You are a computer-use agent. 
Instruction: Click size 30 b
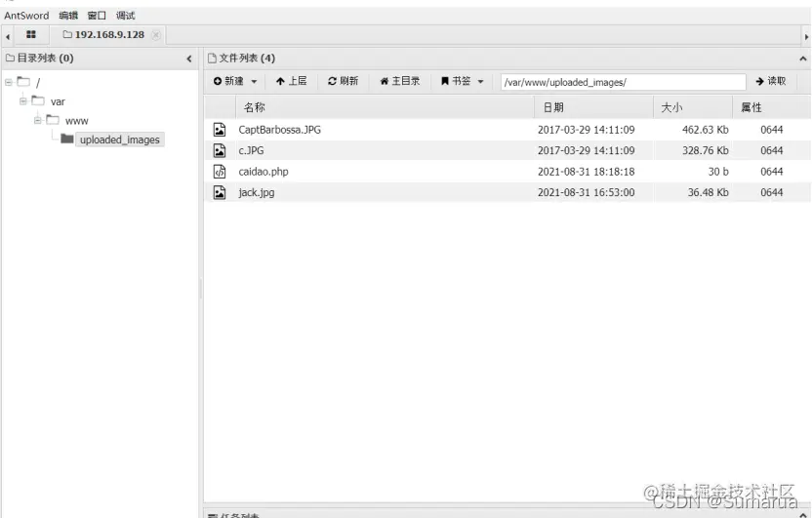[x=718, y=172]
